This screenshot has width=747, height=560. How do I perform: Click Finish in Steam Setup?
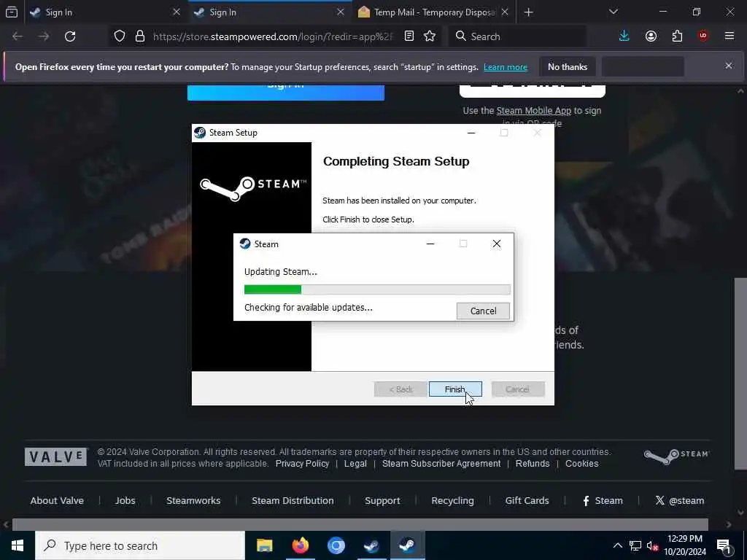[455, 389]
